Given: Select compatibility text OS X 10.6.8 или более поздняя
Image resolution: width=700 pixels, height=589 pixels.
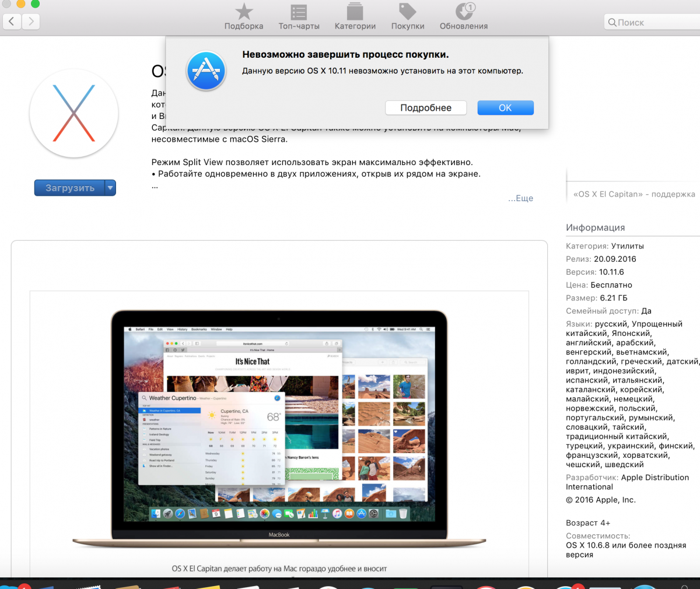Looking at the screenshot, I should (x=626, y=550).
